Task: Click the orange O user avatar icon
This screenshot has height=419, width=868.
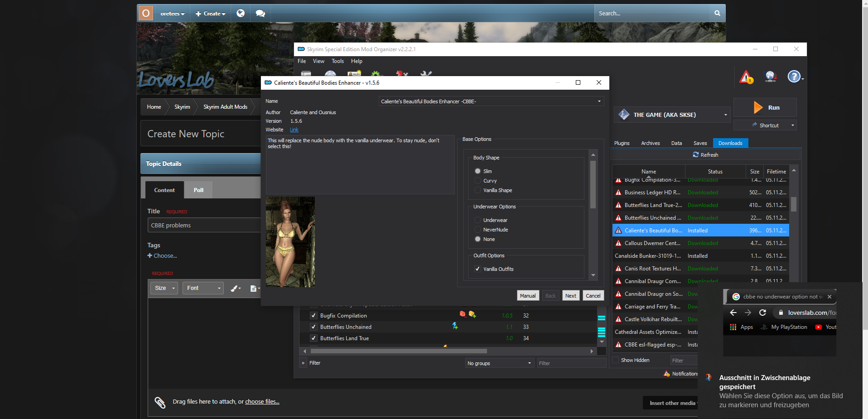Action: click(x=145, y=13)
